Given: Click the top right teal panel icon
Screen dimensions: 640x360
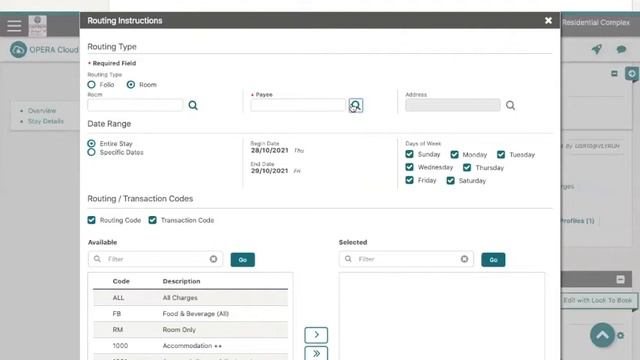Looking at the screenshot, I should [632, 74].
